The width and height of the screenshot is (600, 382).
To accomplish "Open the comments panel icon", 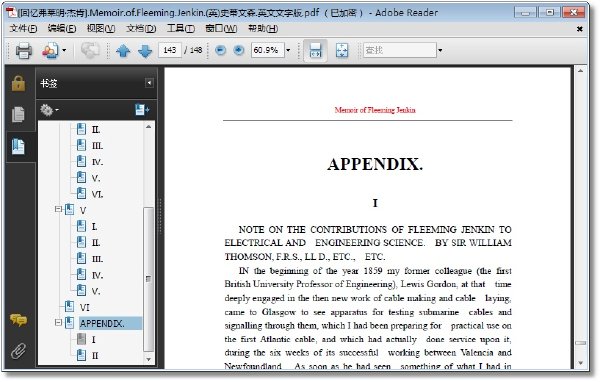I will [x=18, y=320].
